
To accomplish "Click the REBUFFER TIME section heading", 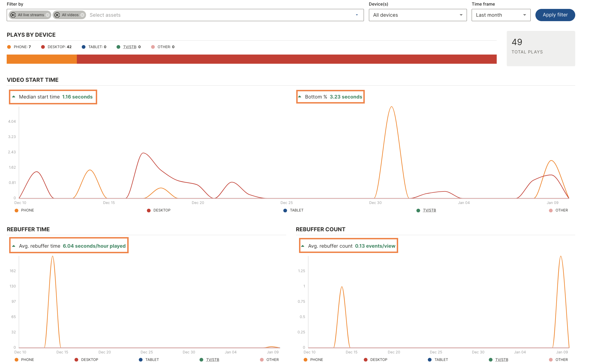I will pos(28,229).
